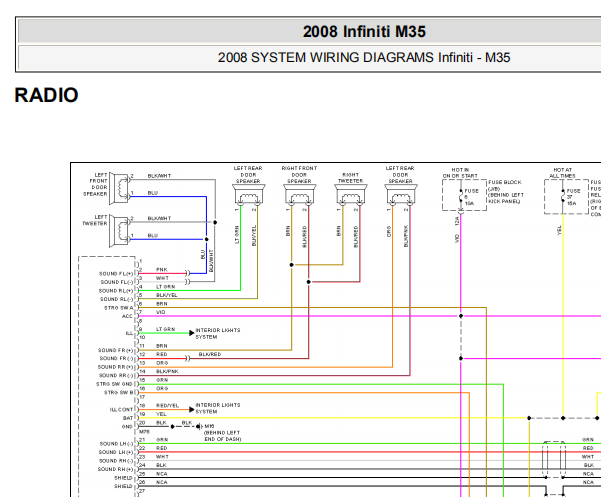Click the speaker symbol above the LT GRN wire

tap(249, 195)
